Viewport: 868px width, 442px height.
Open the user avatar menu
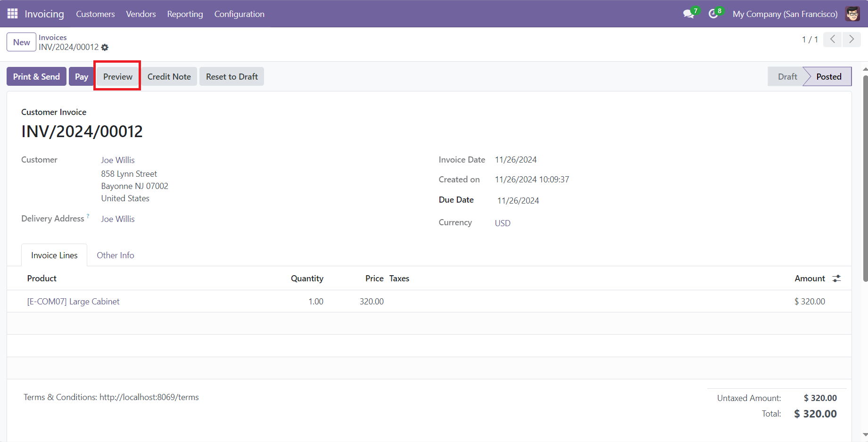pos(852,13)
